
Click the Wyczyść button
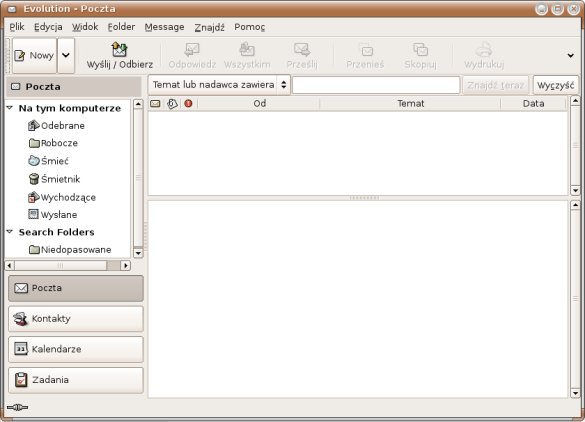[x=556, y=85]
